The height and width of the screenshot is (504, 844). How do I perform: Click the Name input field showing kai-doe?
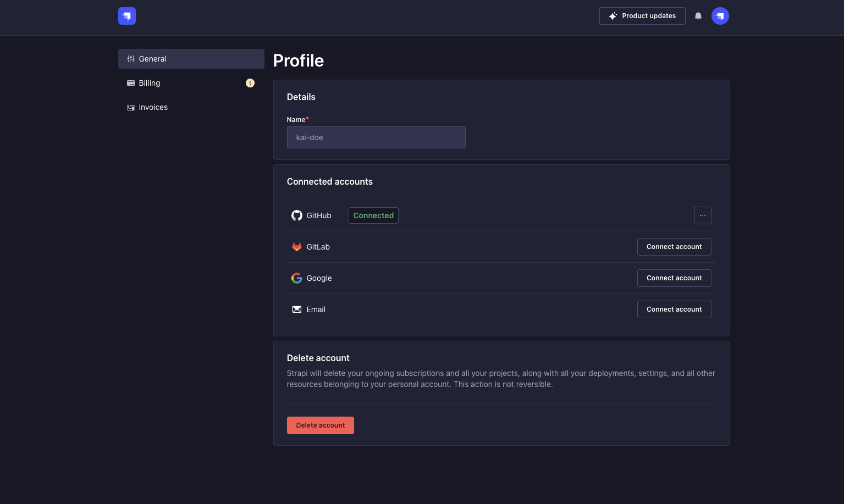(376, 137)
